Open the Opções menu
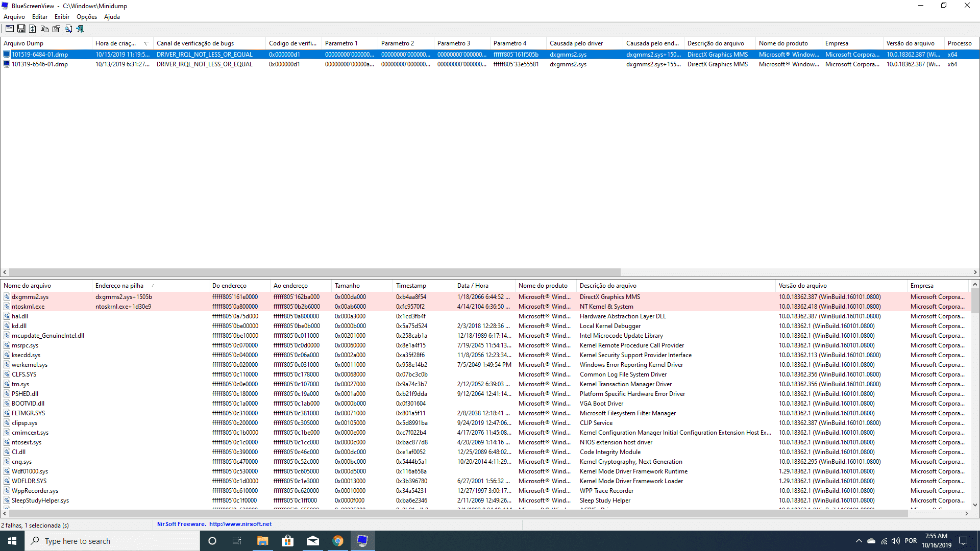Screen dimensions: 980x551 click(x=87, y=17)
